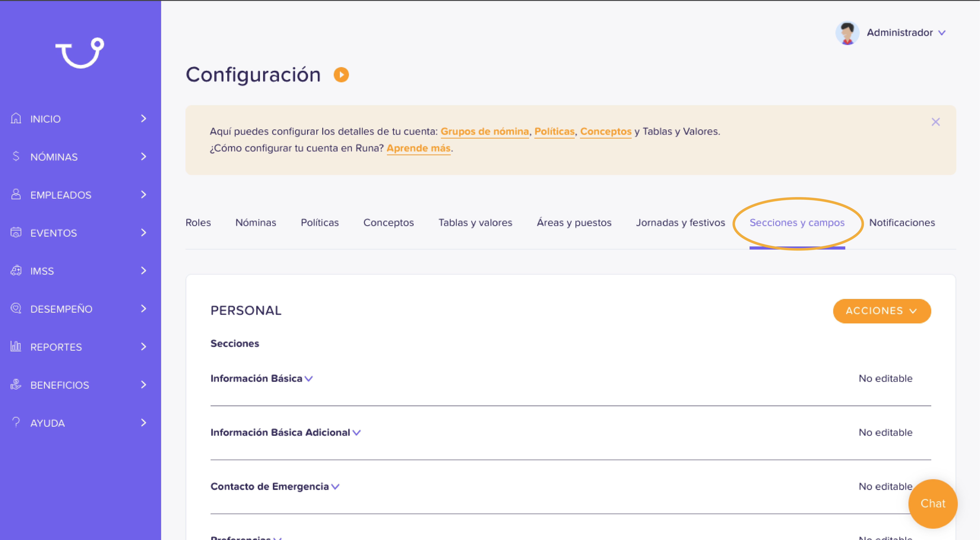The height and width of the screenshot is (540, 980).
Task: Switch to the Nóminas tab
Action: pyautogui.click(x=256, y=223)
